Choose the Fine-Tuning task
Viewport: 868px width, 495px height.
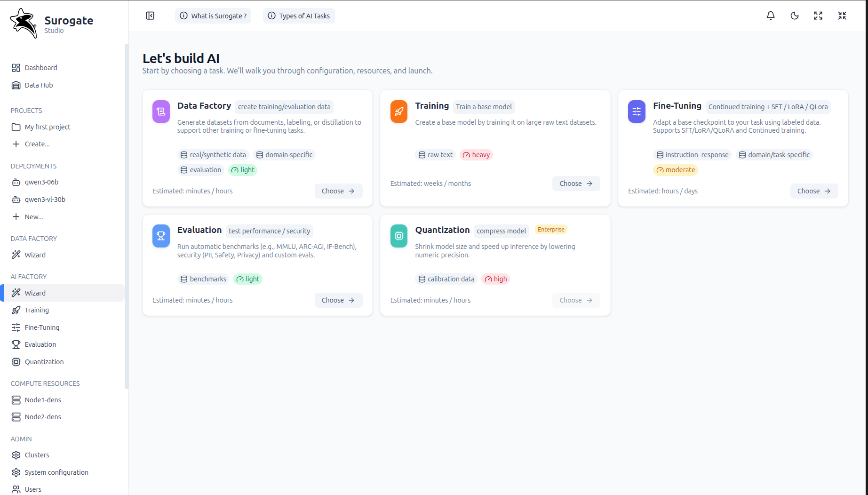point(813,191)
